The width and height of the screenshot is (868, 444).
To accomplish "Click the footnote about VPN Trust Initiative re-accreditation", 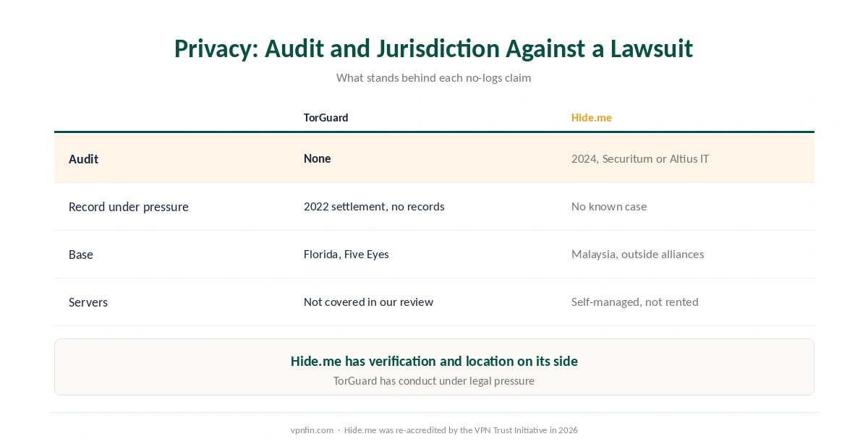I will tap(461, 430).
